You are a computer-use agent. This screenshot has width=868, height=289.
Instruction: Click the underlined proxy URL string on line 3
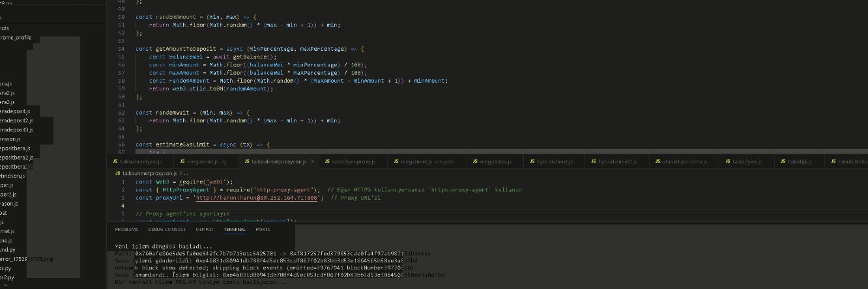pos(257,197)
